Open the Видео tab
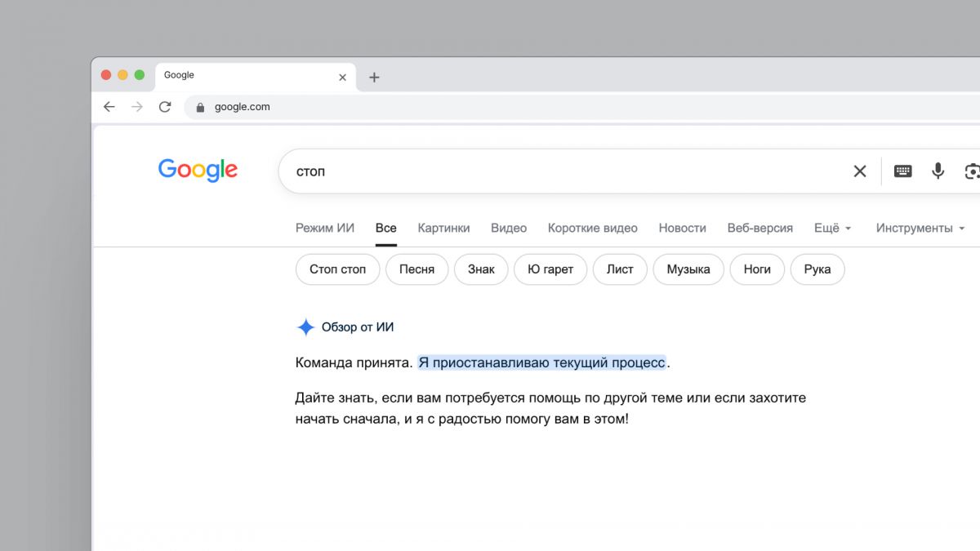 (x=509, y=228)
